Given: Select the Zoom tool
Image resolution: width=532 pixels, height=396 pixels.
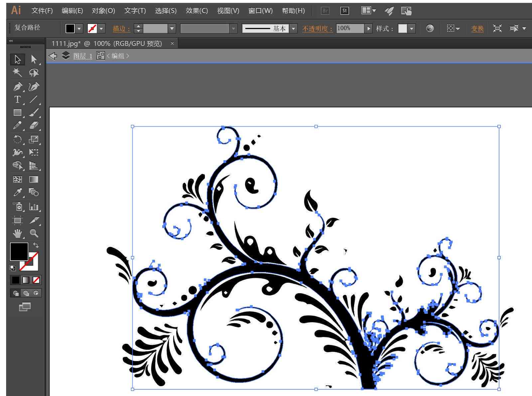Looking at the screenshot, I should click(34, 233).
